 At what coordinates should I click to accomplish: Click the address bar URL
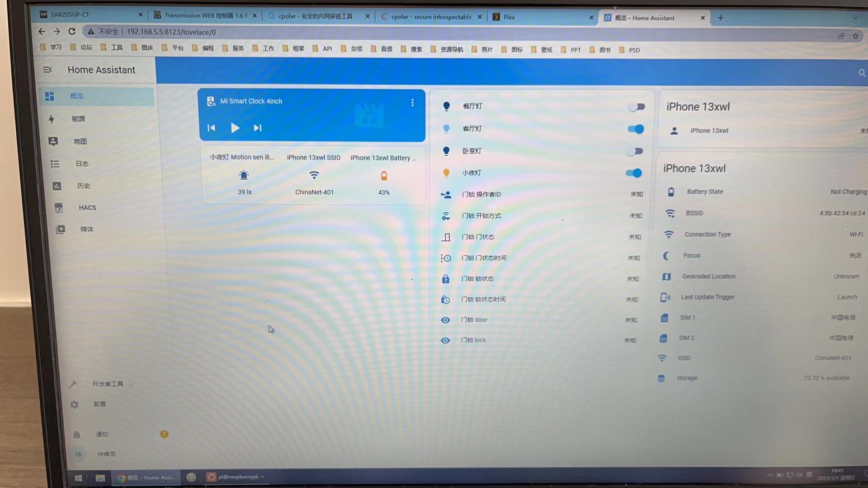[171, 32]
